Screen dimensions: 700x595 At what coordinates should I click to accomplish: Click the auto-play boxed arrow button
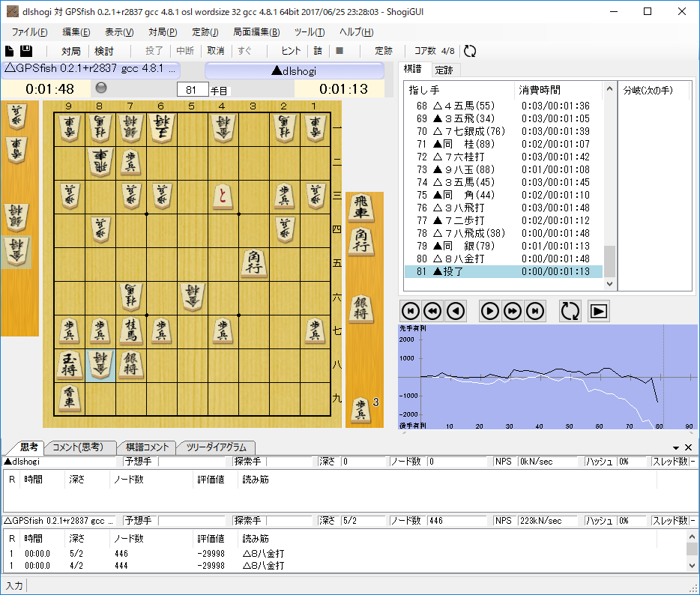(x=598, y=311)
